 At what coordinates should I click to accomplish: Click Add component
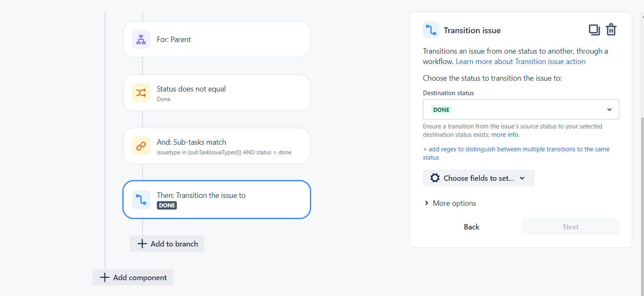coord(132,277)
